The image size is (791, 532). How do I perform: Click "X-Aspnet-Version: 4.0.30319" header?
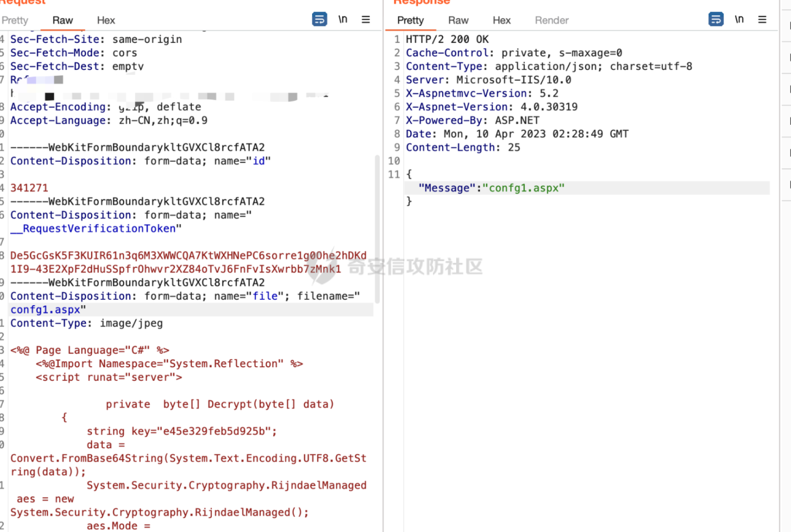[x=491, y=107]
